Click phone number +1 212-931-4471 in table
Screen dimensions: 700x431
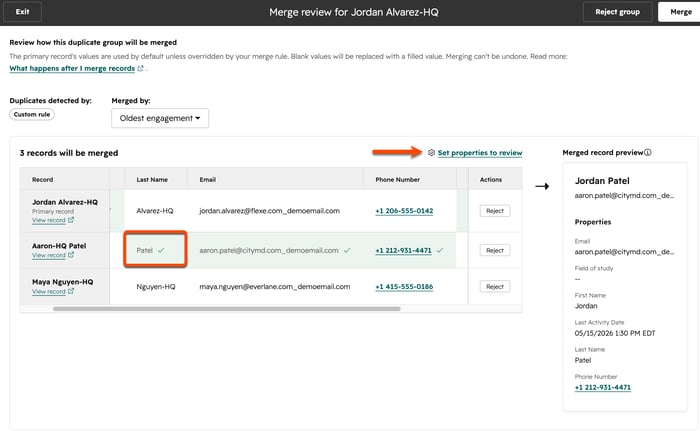(403, 251)
